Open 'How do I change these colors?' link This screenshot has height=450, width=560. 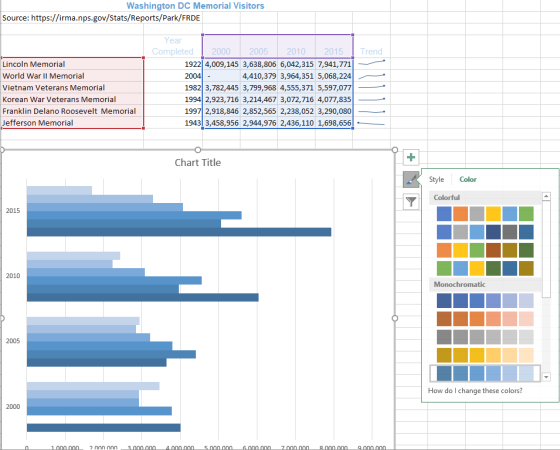tap(475, 391)
